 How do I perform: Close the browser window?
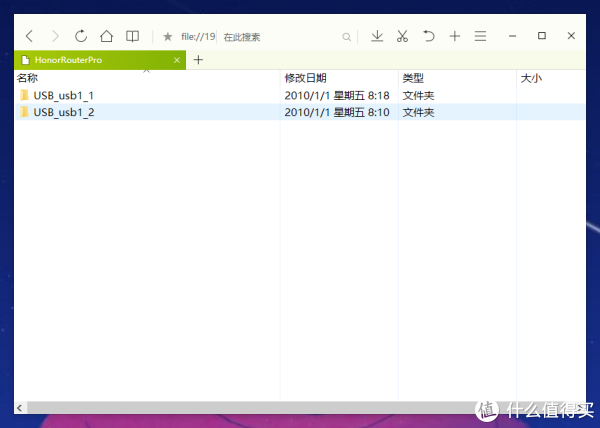[x=571, y=36]
